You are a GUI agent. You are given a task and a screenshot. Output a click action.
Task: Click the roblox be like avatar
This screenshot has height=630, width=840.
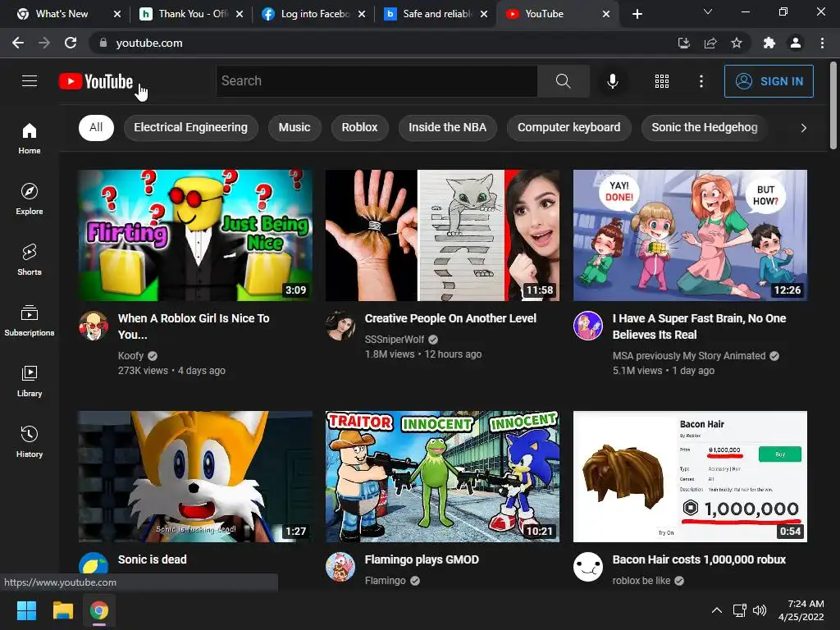[587, 567]
